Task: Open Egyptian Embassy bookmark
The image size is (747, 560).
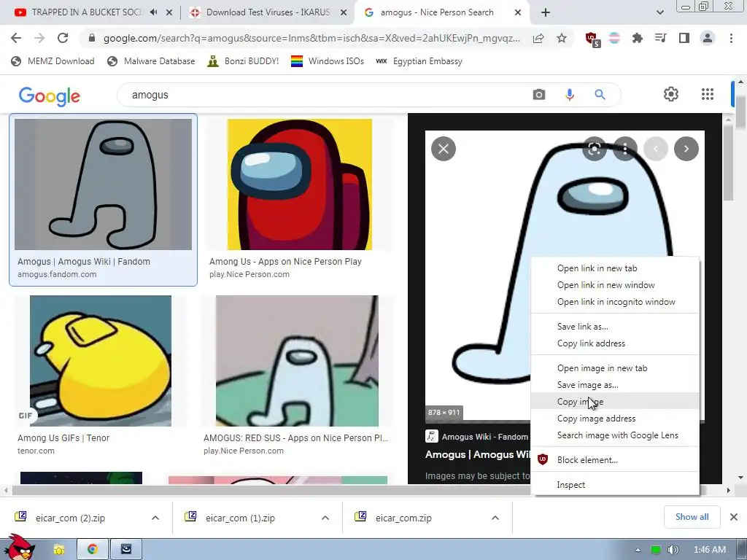Action: pos(419,61)
